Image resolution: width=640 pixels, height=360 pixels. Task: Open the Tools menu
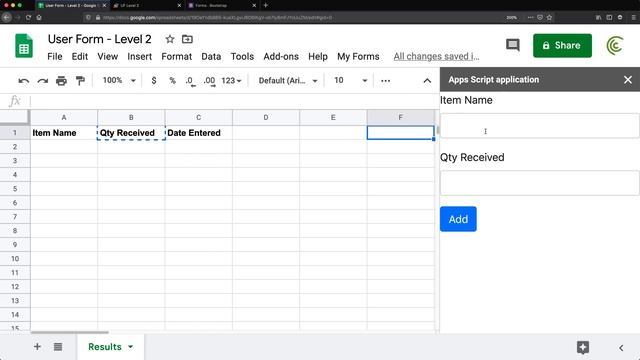[x=242, y=56]
